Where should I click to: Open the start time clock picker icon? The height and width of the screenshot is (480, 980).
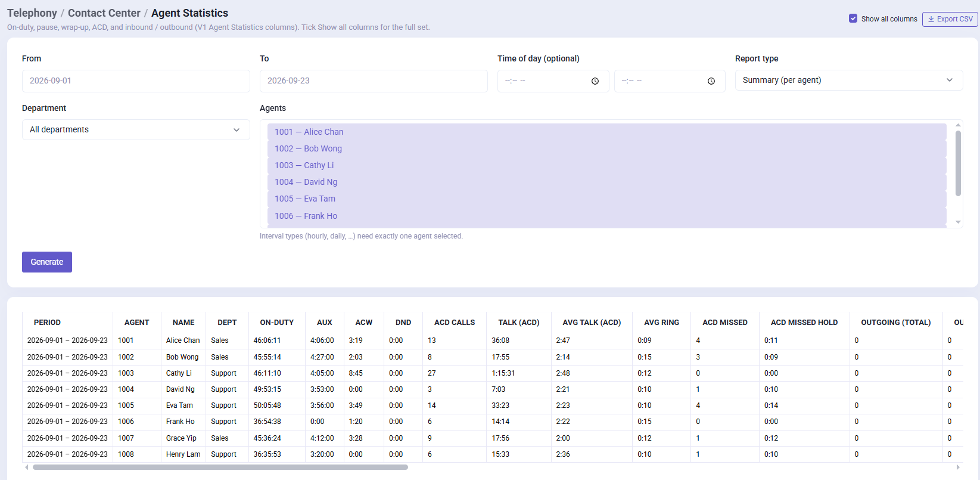point(595,81)
